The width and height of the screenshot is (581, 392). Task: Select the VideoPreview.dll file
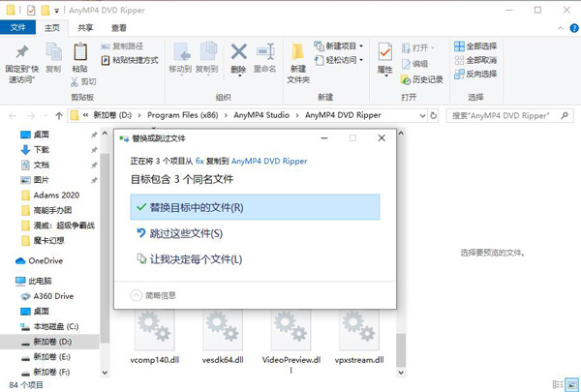tap(291, 341)
